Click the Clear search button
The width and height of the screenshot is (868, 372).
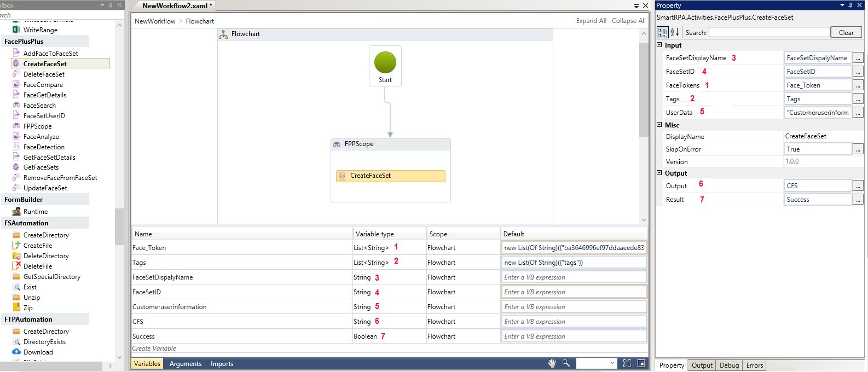(846, 32)
